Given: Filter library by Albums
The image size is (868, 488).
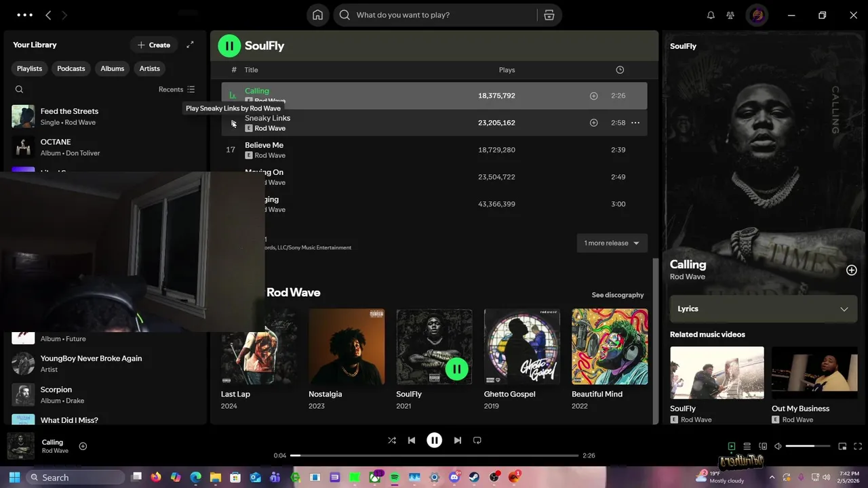Looking at the screenshot, I should tap(113, 68).
